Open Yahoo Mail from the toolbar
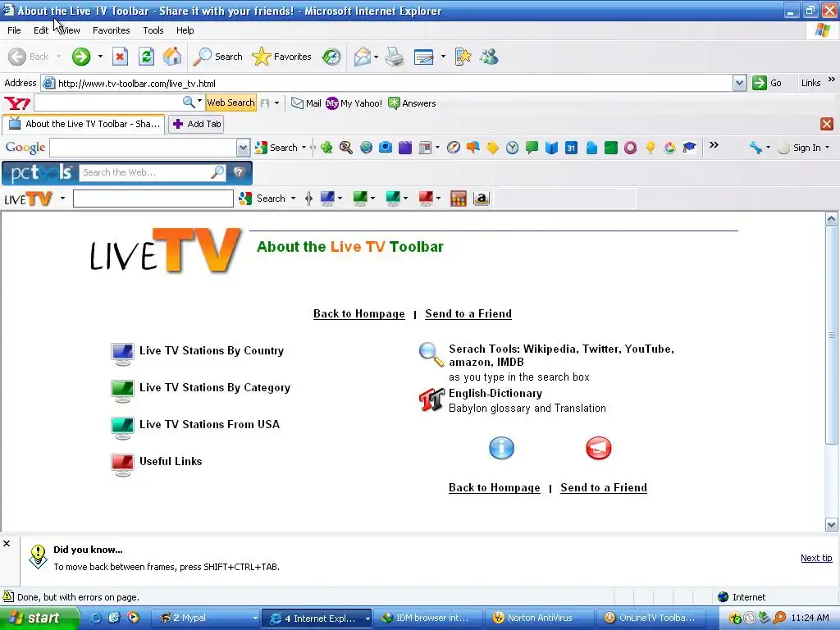This screenshot has width=840, height=630. [306, 103]
